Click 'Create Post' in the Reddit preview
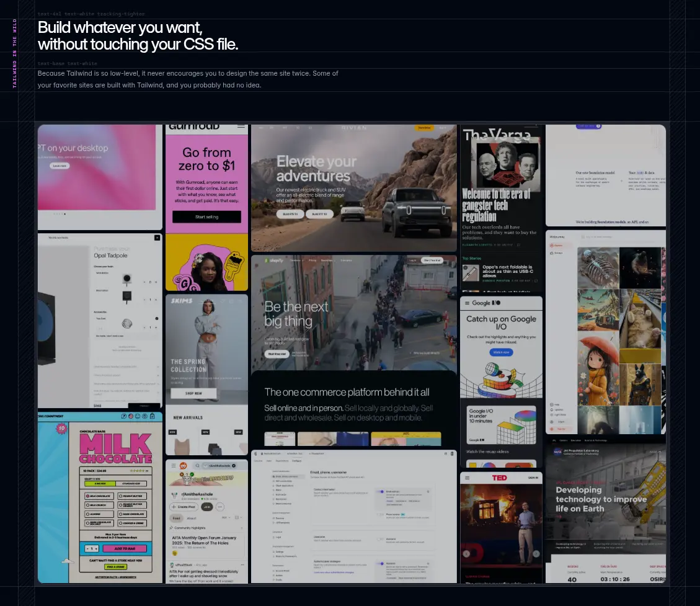 click(x=184, y=507)
